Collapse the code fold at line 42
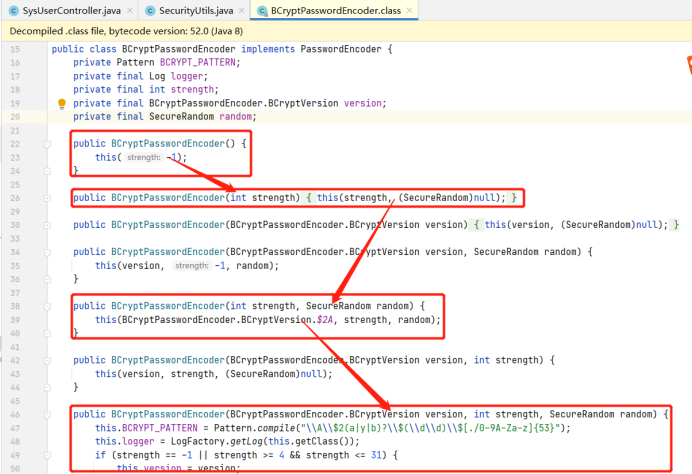The image size is (692, 474). pos(47,361)
